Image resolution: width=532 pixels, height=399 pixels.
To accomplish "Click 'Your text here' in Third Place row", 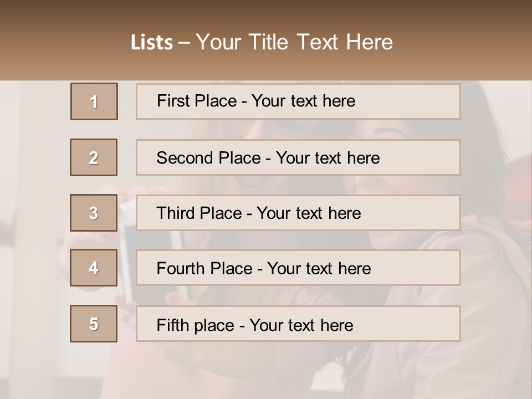I will 309,213.
